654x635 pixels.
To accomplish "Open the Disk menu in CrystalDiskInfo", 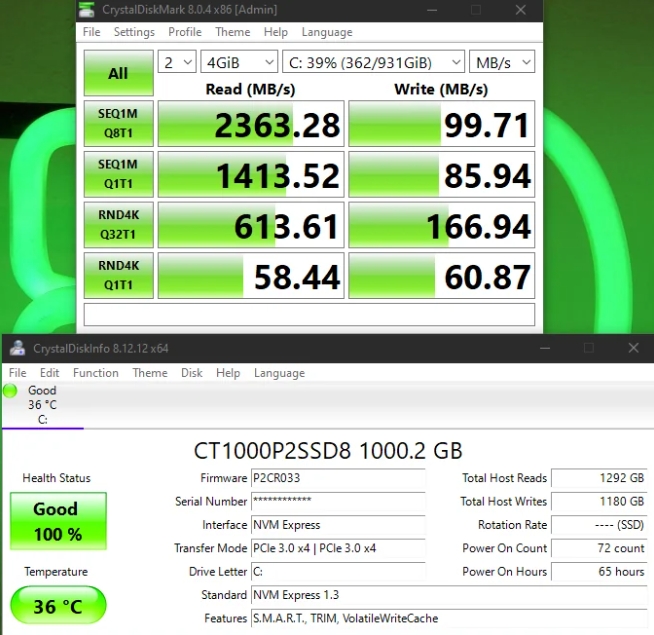I will [x=192, y=373].
